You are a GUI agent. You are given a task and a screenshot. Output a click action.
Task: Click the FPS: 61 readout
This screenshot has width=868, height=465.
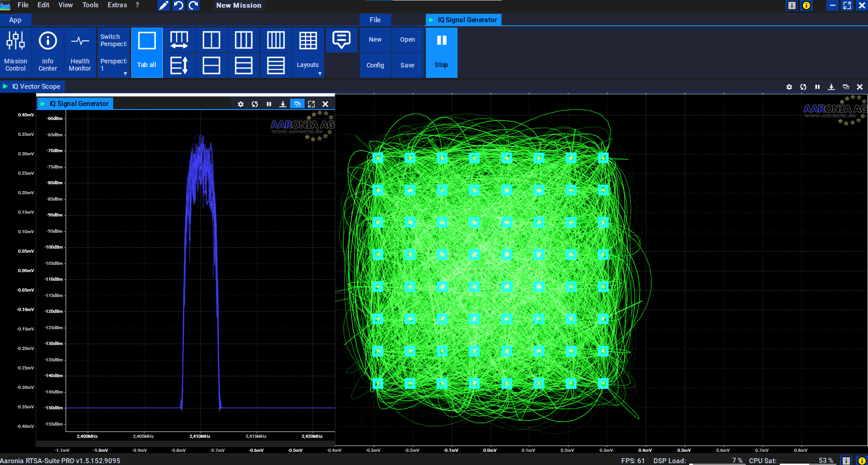click(x=633, y=460)
